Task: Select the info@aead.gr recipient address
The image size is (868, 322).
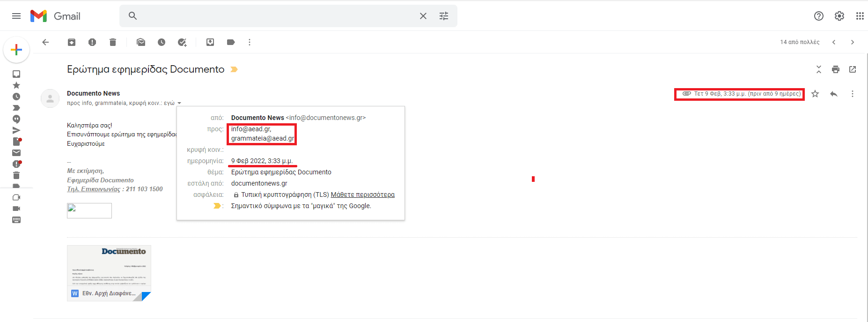Action: 251,129
